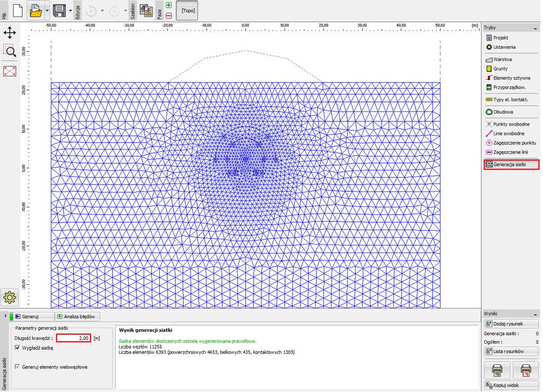Click the Edycja toolbar label

[x=78, y=12]
